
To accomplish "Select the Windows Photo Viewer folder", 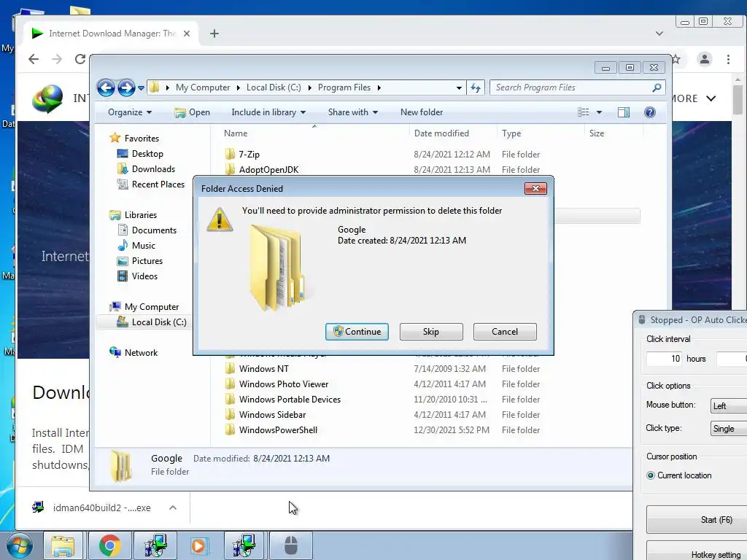I will (x=284, y=384).
